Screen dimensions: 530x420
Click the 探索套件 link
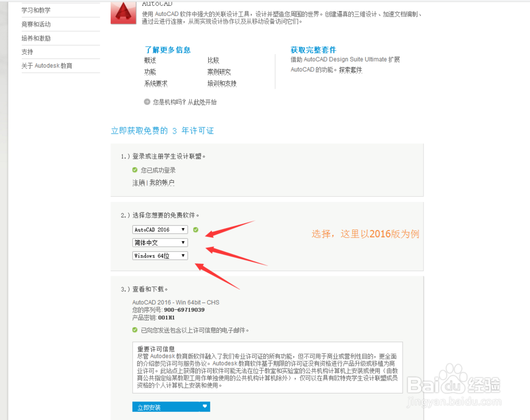[x=350, y=70]
